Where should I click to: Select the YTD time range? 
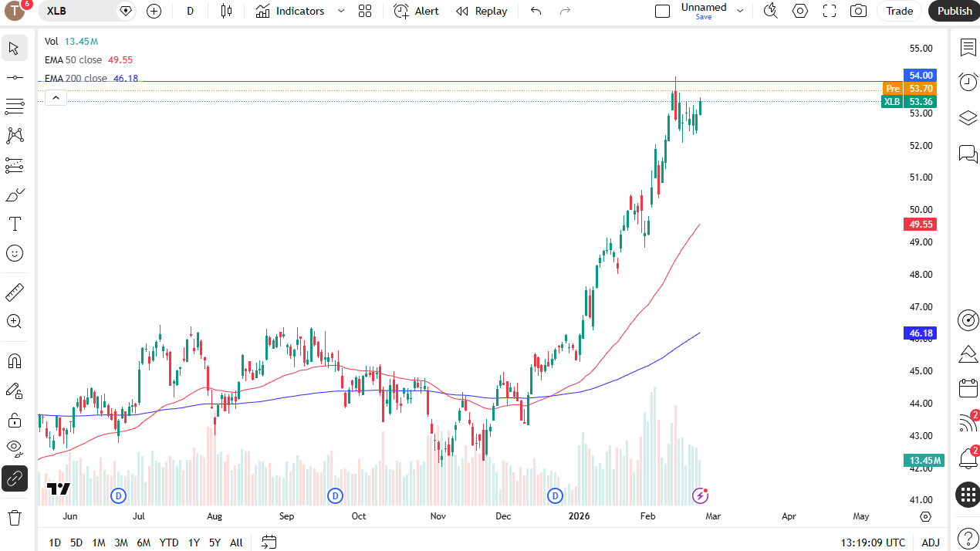pos(169,543)
